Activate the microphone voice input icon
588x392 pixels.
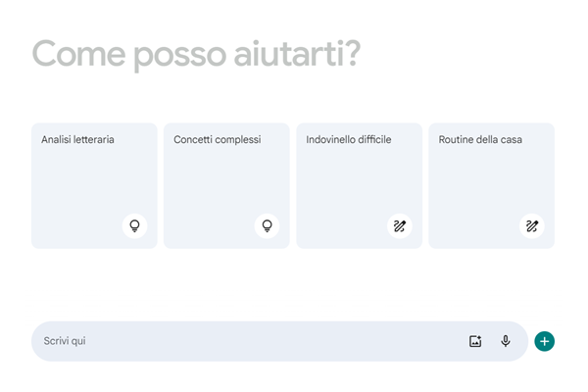506,341
